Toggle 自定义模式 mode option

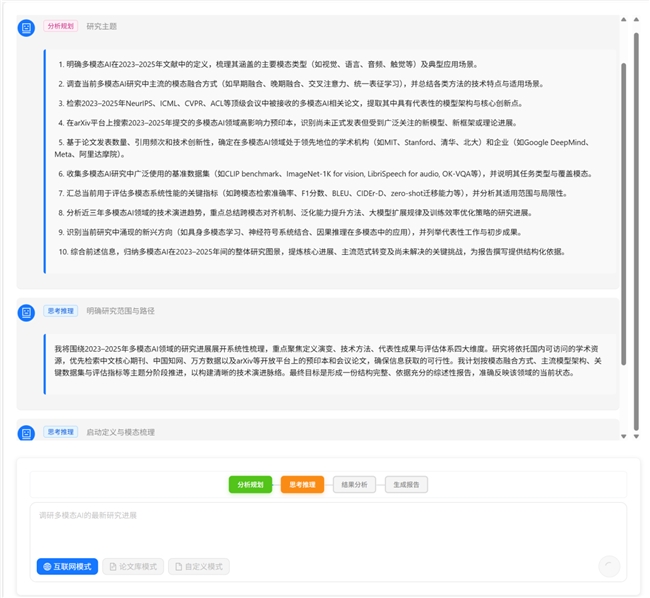tap(199, 567)
